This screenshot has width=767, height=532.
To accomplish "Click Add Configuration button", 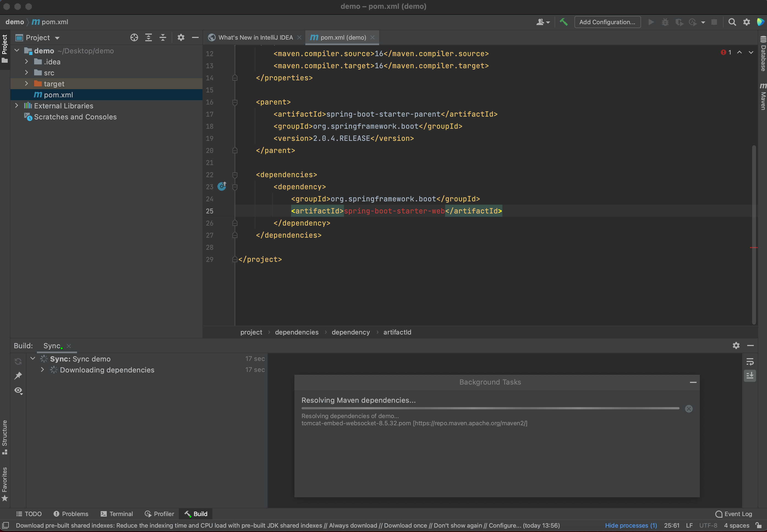I will (607, 22).
